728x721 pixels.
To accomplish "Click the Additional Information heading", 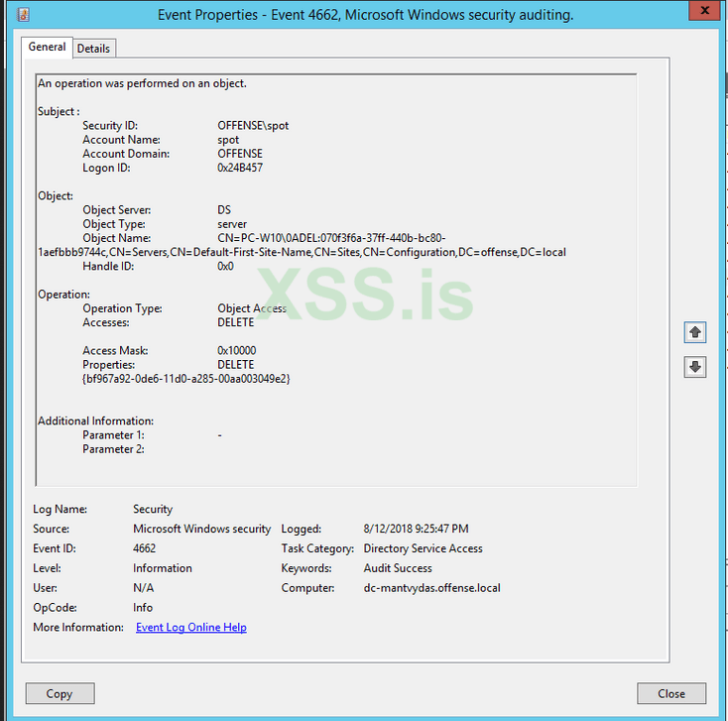I will (95, 421).
